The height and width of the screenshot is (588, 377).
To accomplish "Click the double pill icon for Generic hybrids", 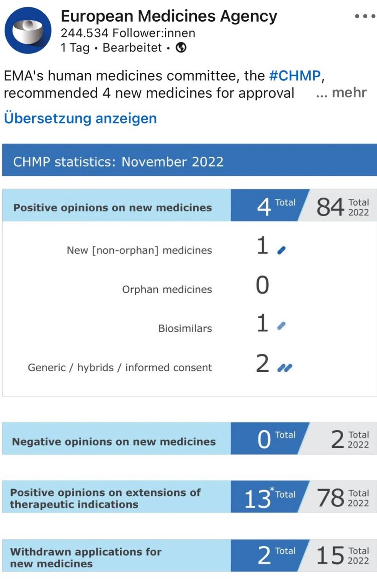I will click(285, 368).
